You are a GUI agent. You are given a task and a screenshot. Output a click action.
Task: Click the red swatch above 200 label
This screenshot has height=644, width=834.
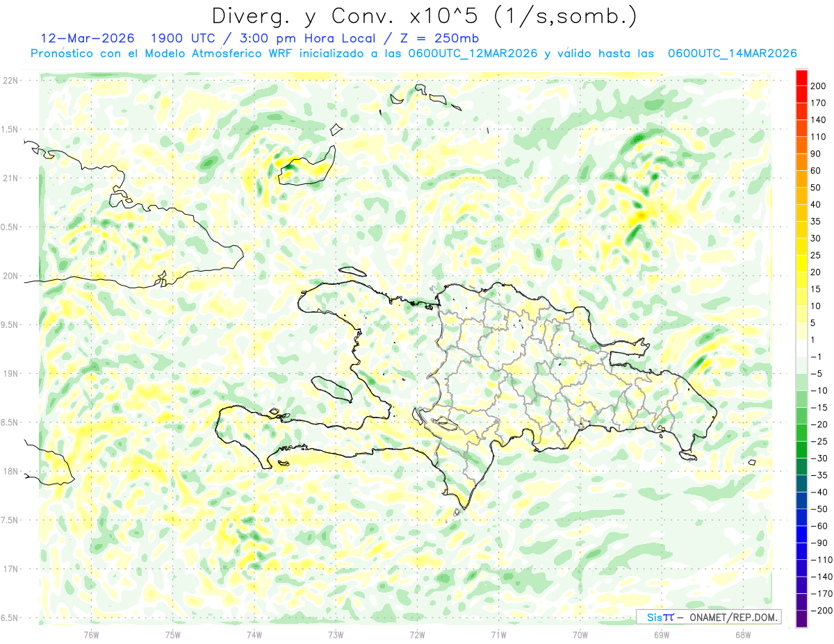tap(801, 79)
